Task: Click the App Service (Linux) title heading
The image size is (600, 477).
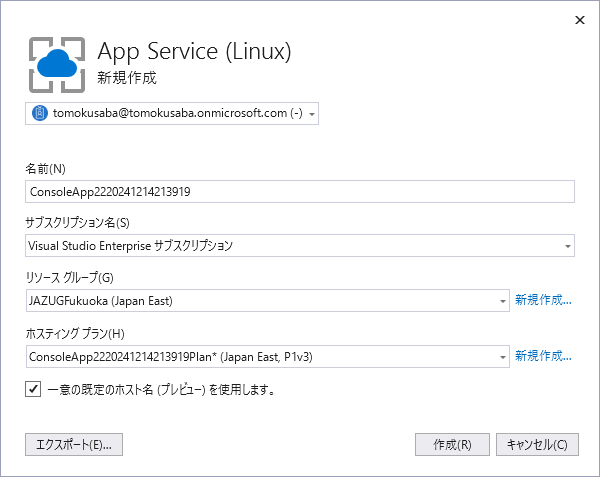Action: [x=194, y=50]
